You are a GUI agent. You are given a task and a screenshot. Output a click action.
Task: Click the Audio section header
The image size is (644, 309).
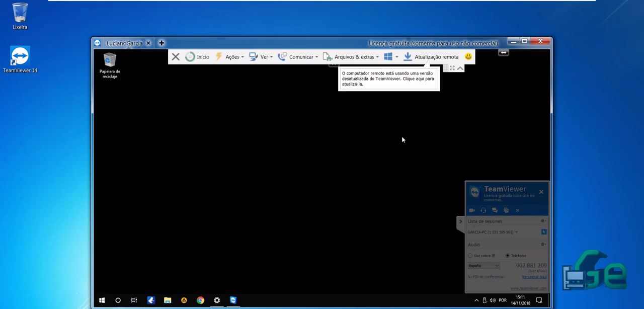tap(474, 245)
